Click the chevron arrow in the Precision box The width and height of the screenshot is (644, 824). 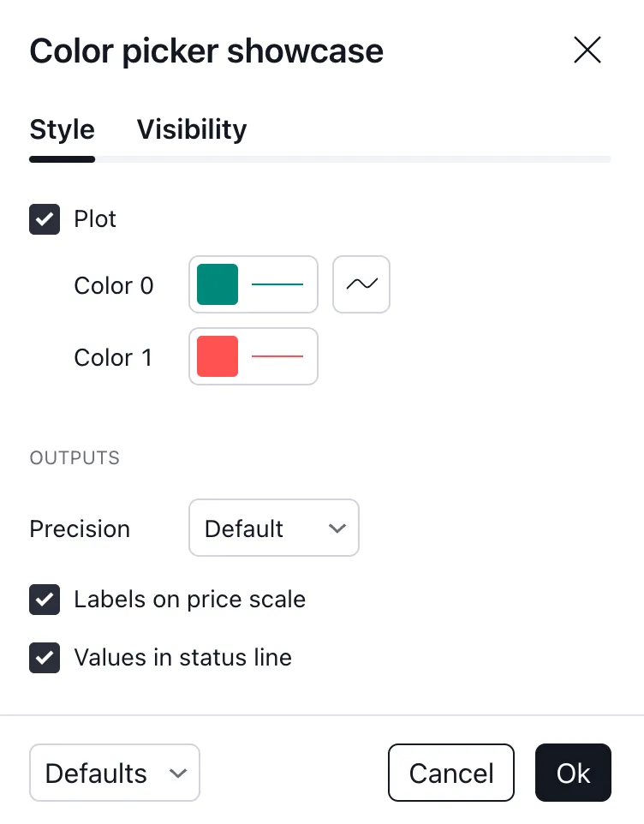click(x=337, y=528)
